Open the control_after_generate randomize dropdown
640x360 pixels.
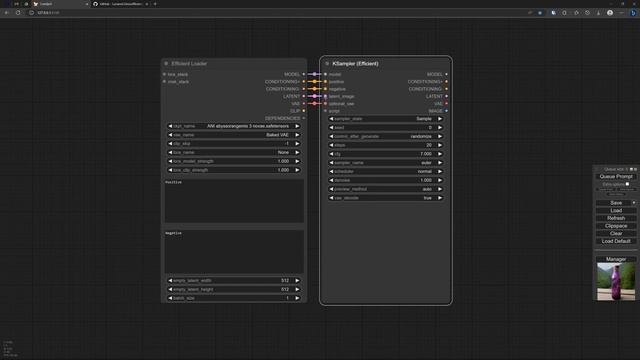click(386, 136)
